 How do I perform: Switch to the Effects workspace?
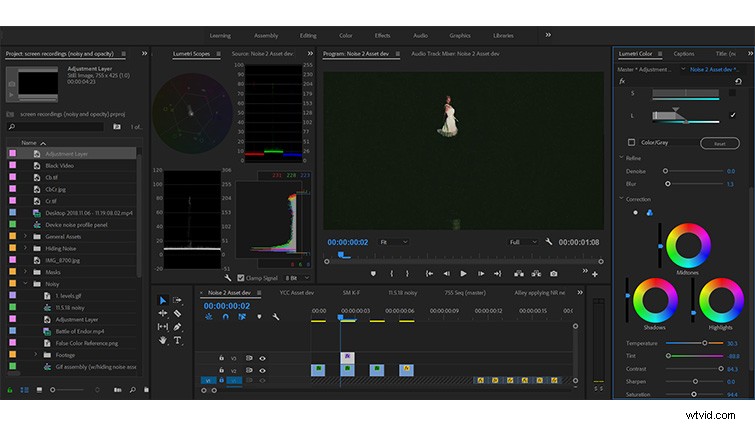click(x=382, y=36)
